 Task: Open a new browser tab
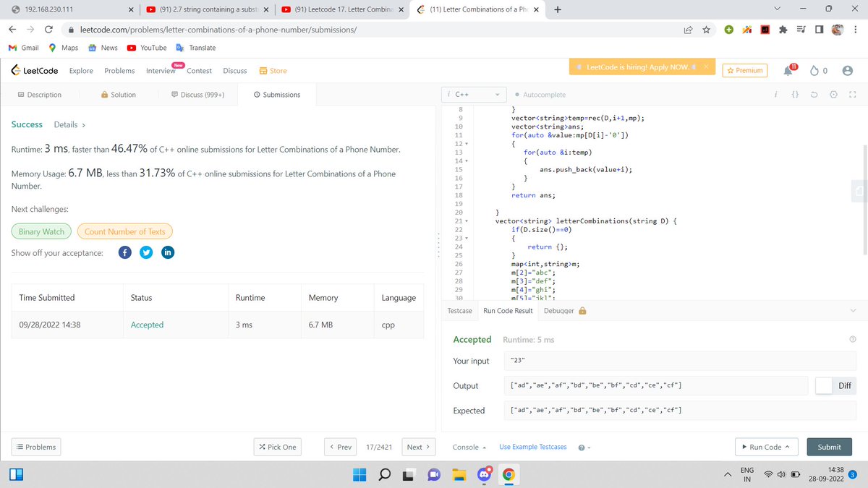tap(556, 10)
